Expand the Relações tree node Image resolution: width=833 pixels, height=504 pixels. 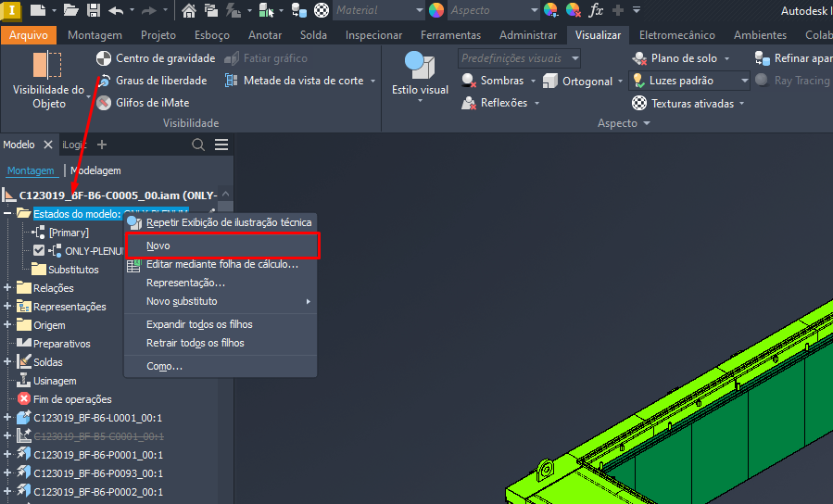7,288
